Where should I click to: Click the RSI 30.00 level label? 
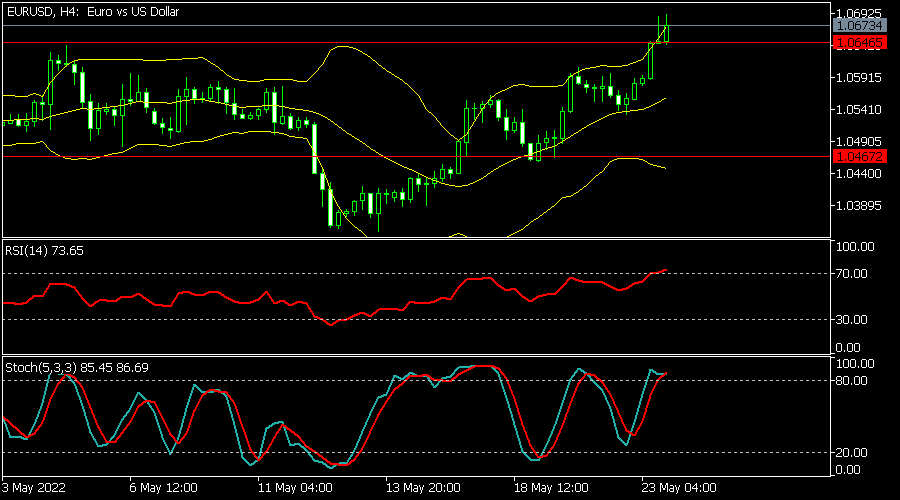point(851,319)
